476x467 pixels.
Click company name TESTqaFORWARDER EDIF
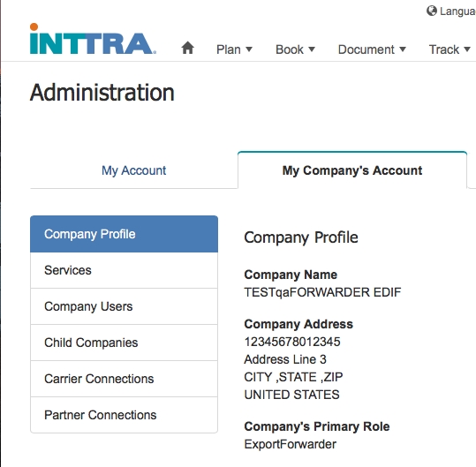(322, 292)
